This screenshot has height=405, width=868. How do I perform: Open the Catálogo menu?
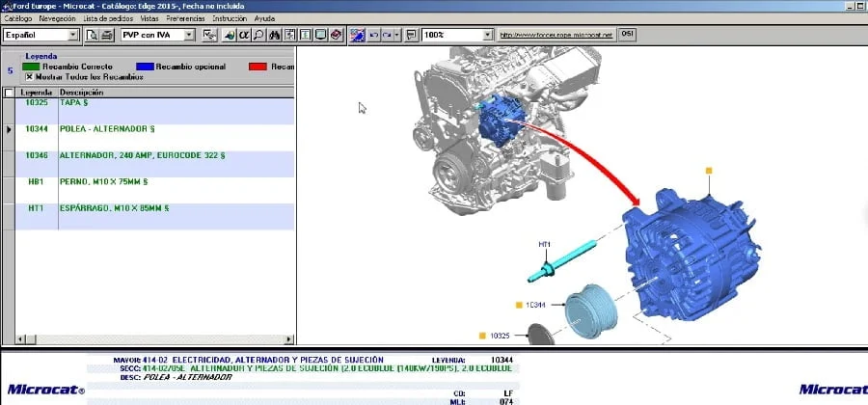coord(18,18)
